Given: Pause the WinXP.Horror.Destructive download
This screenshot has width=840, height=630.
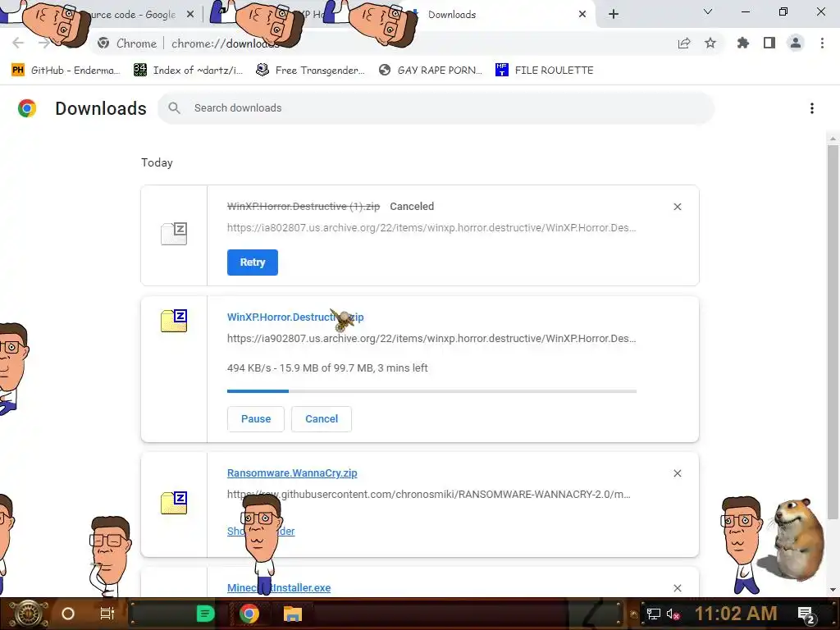Looking at the screenshot, I should [256, 419].
